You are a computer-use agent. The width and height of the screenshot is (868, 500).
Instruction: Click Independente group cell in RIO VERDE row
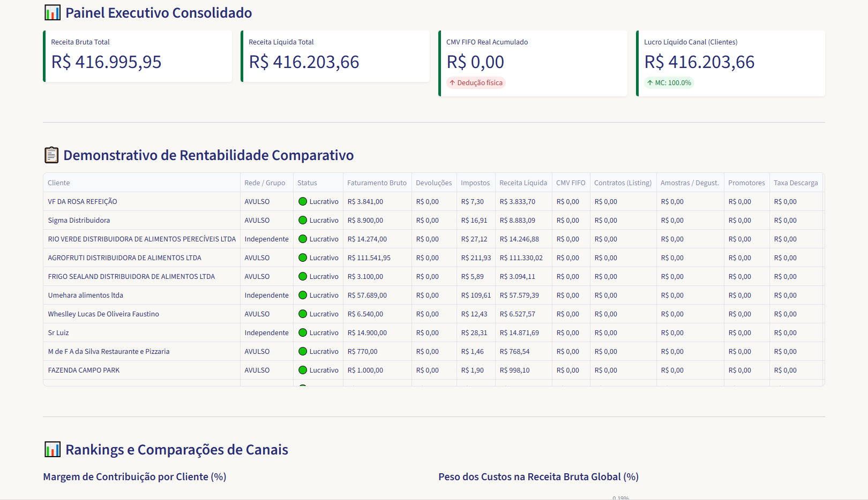point(266,239)
